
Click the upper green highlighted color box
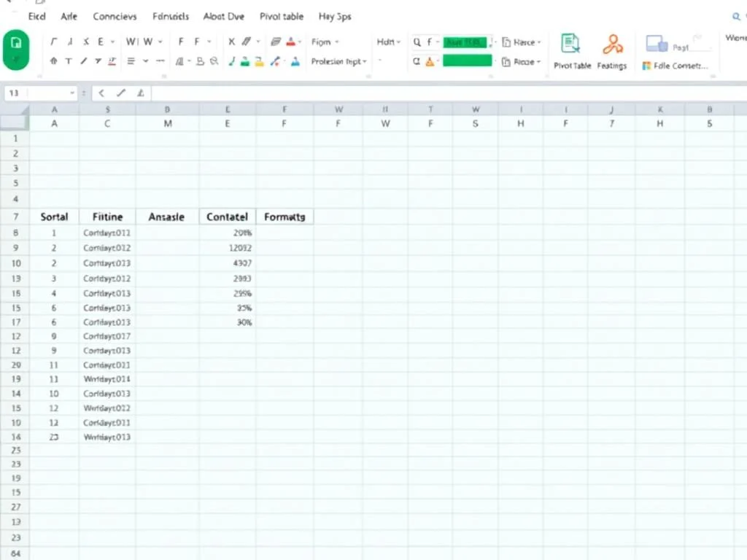click(465, 42)
